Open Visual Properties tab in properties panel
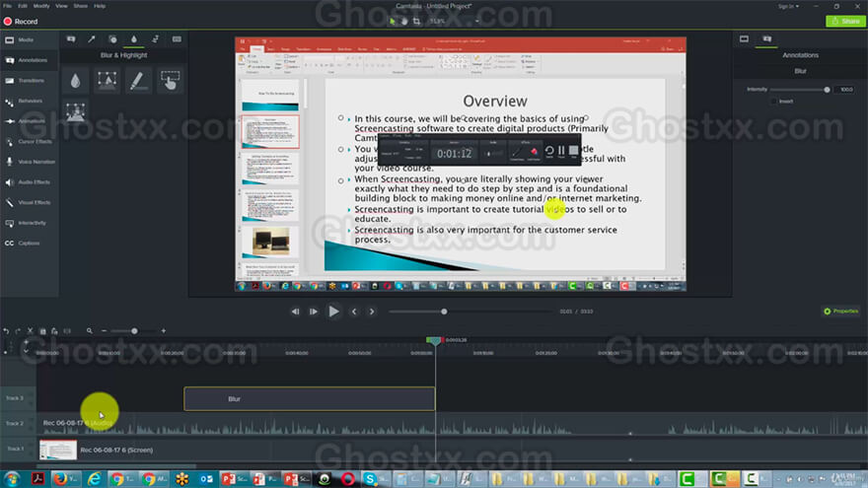868x488 pixels. [x=744, y=38]
